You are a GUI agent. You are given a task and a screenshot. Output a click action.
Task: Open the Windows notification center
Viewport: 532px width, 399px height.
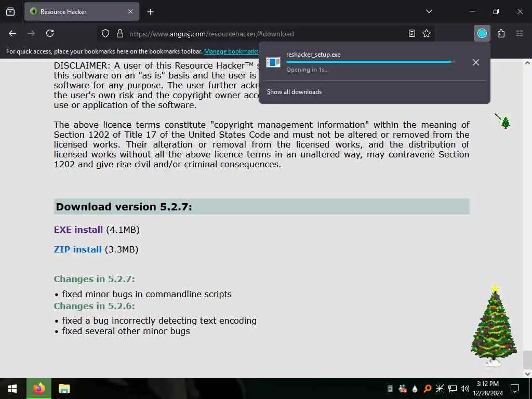[x=515, y=389]
